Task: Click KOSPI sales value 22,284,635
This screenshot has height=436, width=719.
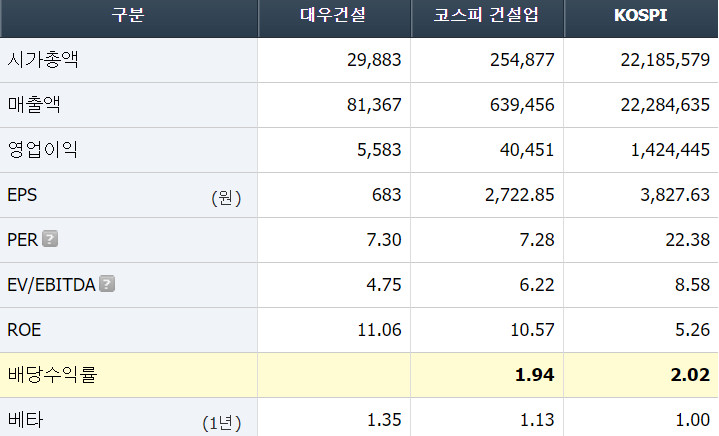Action: [x=665, y=105]
